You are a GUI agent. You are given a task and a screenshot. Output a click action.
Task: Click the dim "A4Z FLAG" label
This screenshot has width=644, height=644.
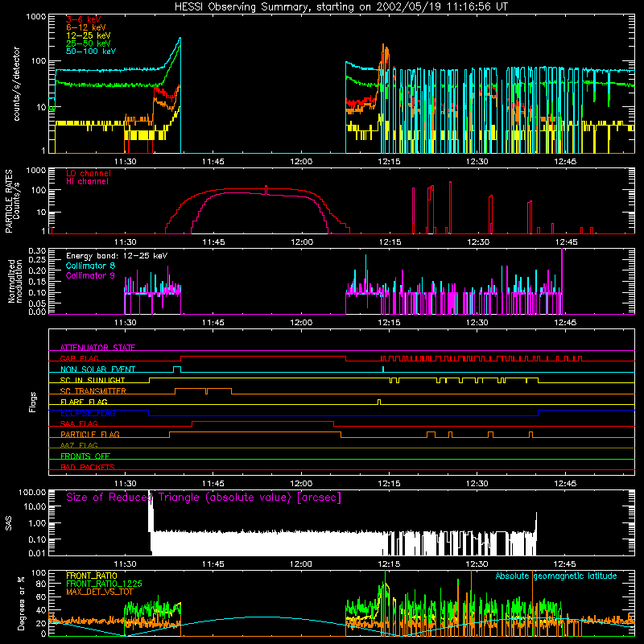tap(79, 446)
